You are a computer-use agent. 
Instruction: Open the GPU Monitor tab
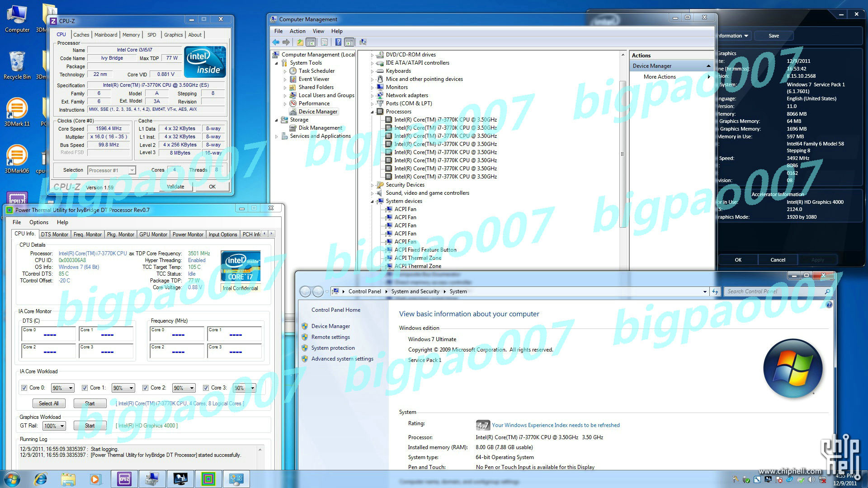point(153,234)
